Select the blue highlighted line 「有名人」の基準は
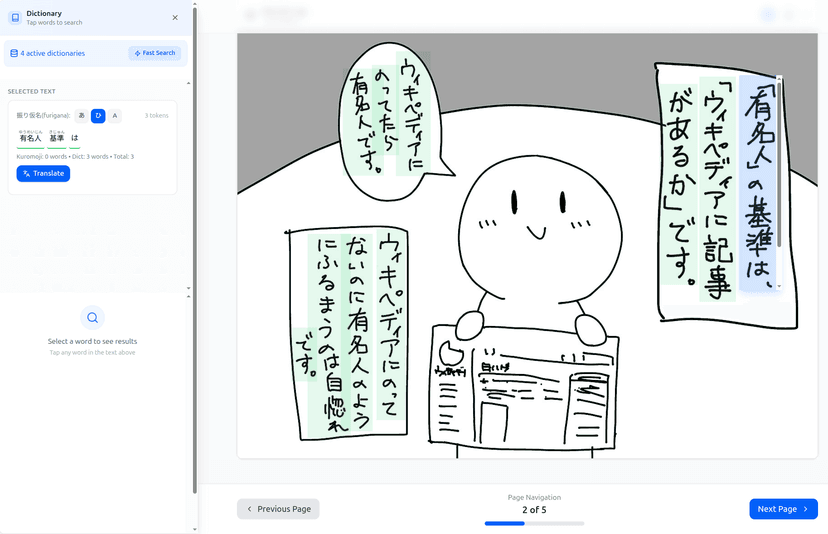Screen dimensions: 828x534 759,183
